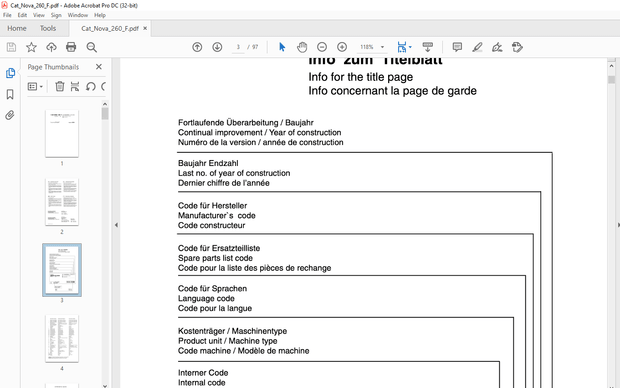Select the arrow Selection tool

[282, 47]
